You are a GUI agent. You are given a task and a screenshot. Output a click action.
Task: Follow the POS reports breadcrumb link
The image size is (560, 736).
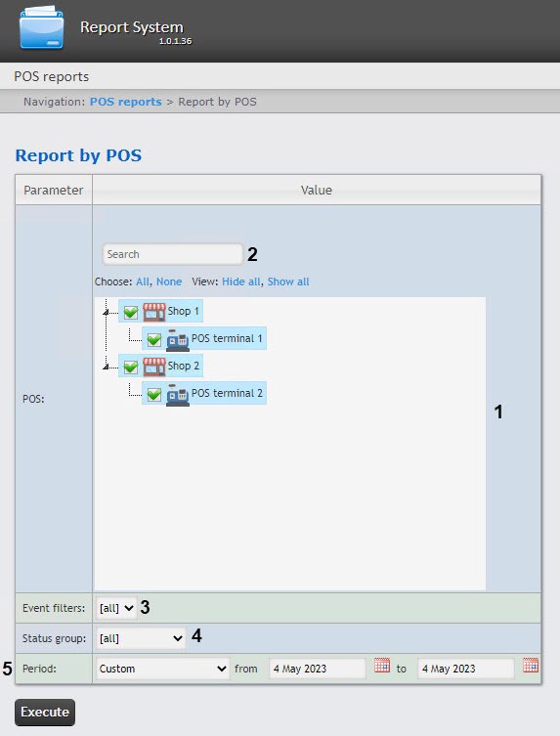pos(126,102)
